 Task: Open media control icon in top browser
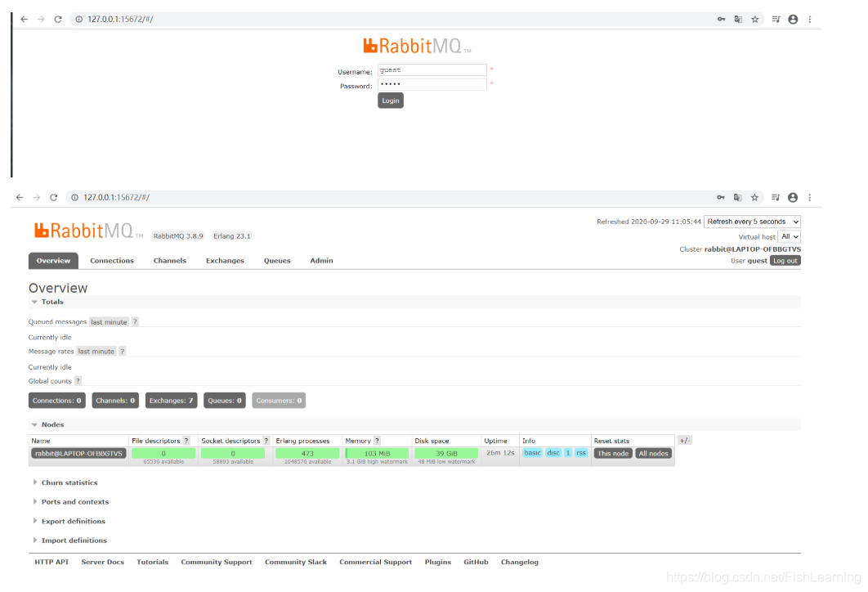tap(776, 20)
